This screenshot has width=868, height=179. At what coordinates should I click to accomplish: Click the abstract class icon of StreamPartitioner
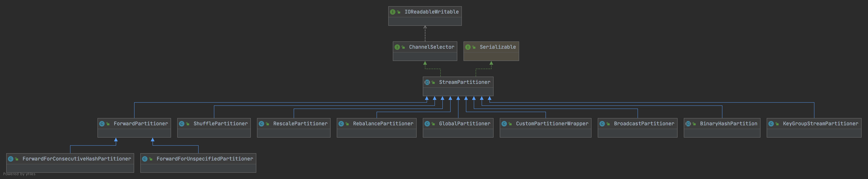tap(427, 82)
